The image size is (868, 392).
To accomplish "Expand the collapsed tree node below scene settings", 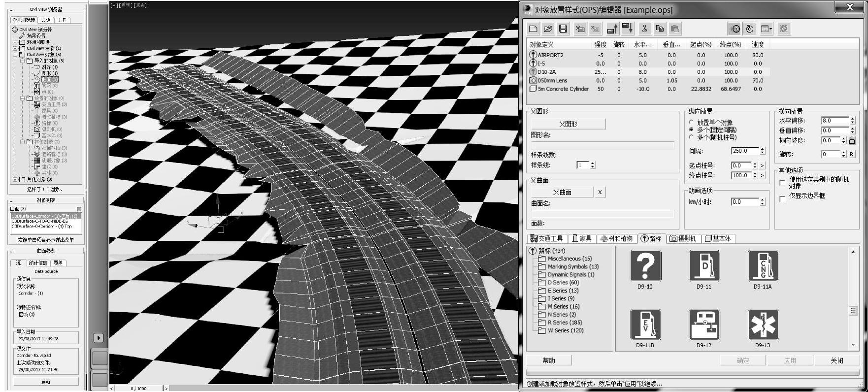I will point(15,42).
